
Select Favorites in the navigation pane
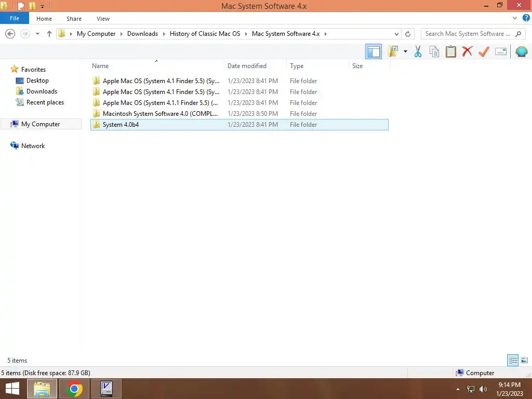point(33,69)
